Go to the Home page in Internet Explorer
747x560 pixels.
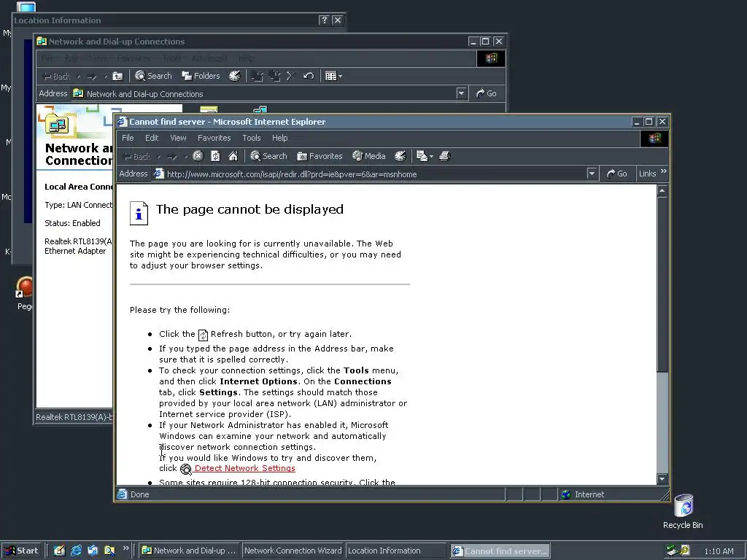233,156
